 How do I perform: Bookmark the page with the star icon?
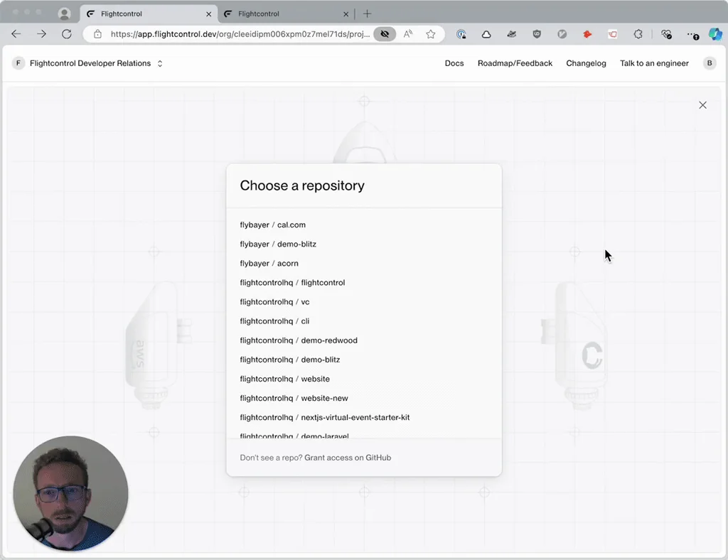[431, 34]
